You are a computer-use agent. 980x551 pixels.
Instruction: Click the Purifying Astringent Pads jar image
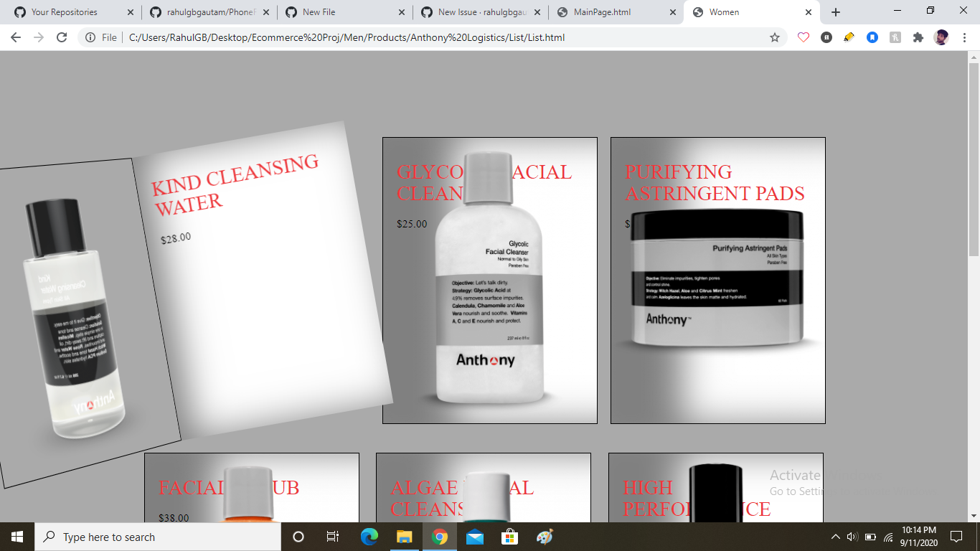coord(717,278)
